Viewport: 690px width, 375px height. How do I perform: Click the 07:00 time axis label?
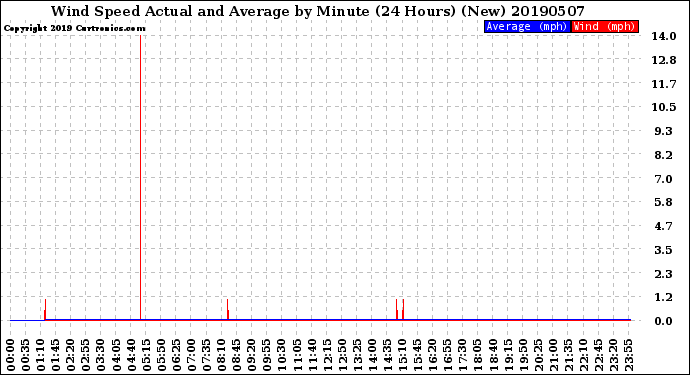coord(191,355)
